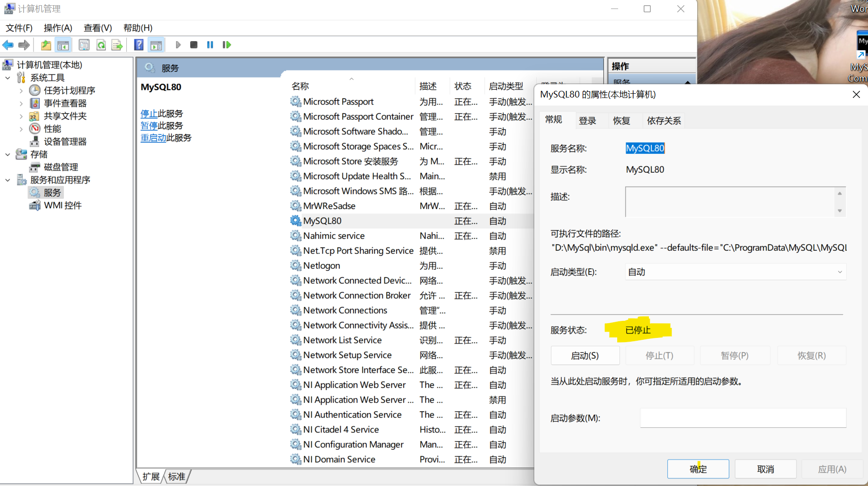Collapse the 操作 pane 服务 section arrow
The width and height of the screenshot is (868, 486).
pyautogui.click(x=687, y=82)
